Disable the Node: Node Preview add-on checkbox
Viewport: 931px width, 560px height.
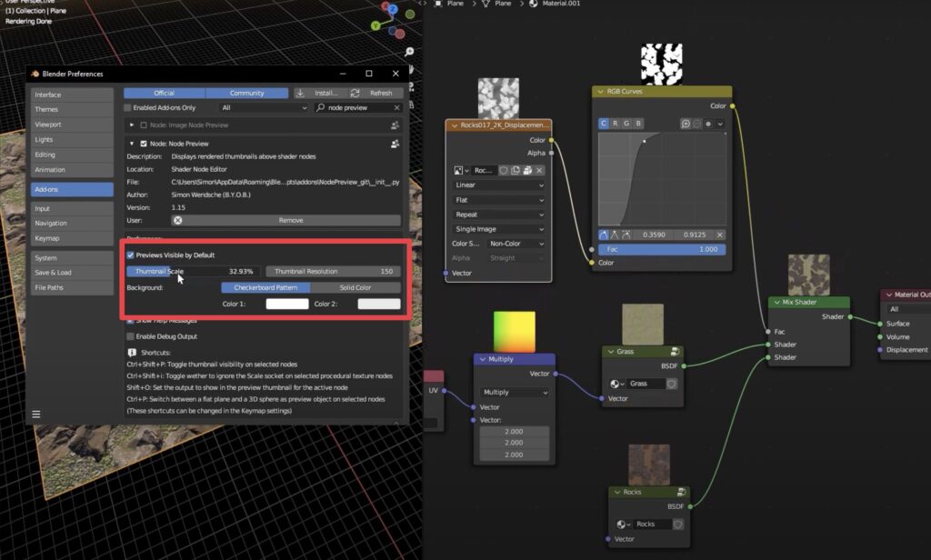144,144
